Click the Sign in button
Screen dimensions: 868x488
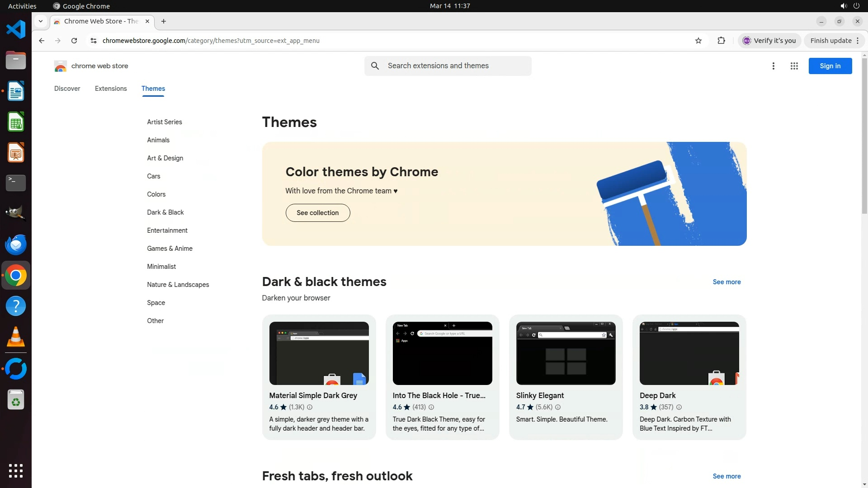coord(830,66)
